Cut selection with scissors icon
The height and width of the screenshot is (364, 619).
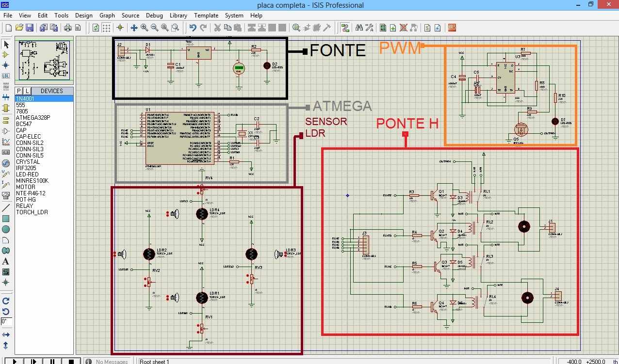click(217, 28)
